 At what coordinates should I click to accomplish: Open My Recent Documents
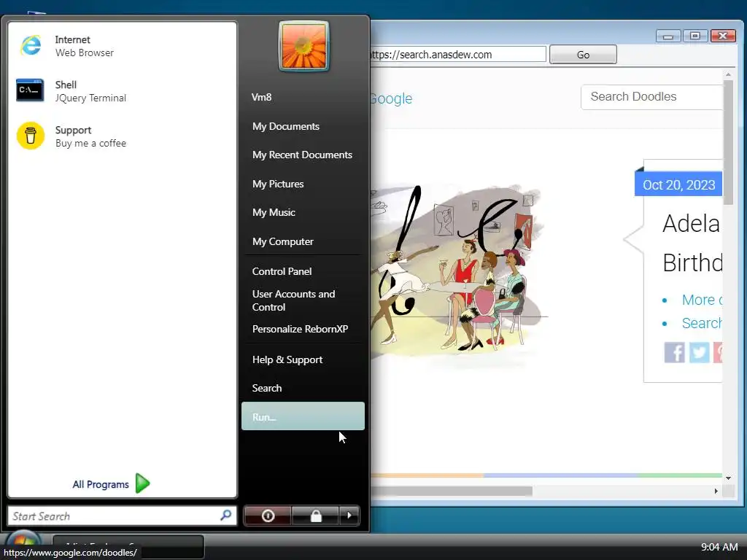point(302,155)
